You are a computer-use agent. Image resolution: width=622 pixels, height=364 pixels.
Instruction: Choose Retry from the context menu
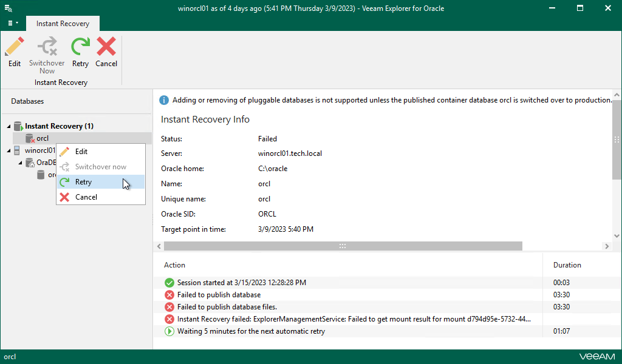coord(83,182)
